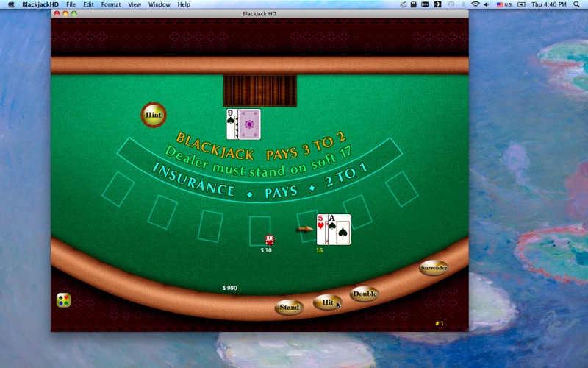Viewport: 588px width, 368px height.
Task: Click the card shoe at top of table
Action: coord(260,91)
